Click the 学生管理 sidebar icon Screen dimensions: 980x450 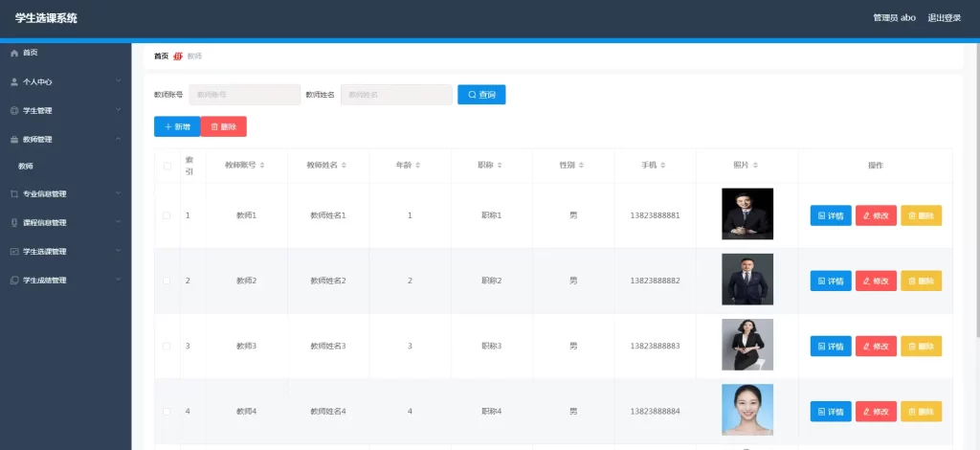tap(13, 111)
